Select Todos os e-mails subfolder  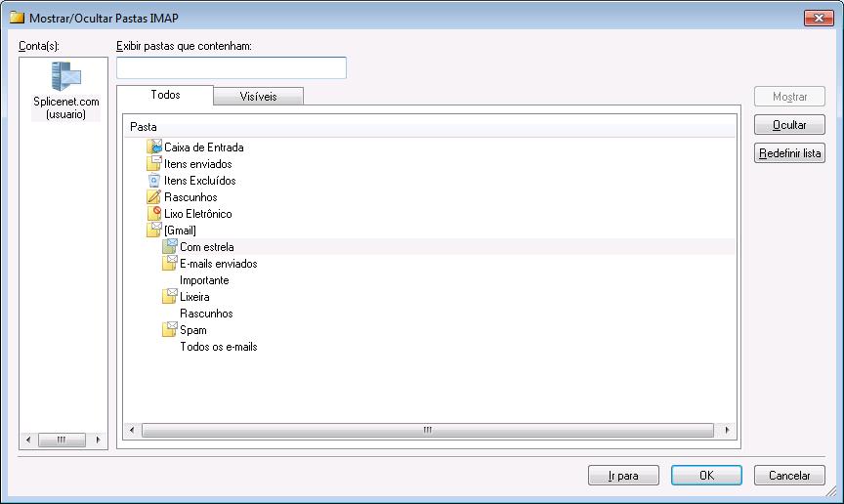point(219,347)
